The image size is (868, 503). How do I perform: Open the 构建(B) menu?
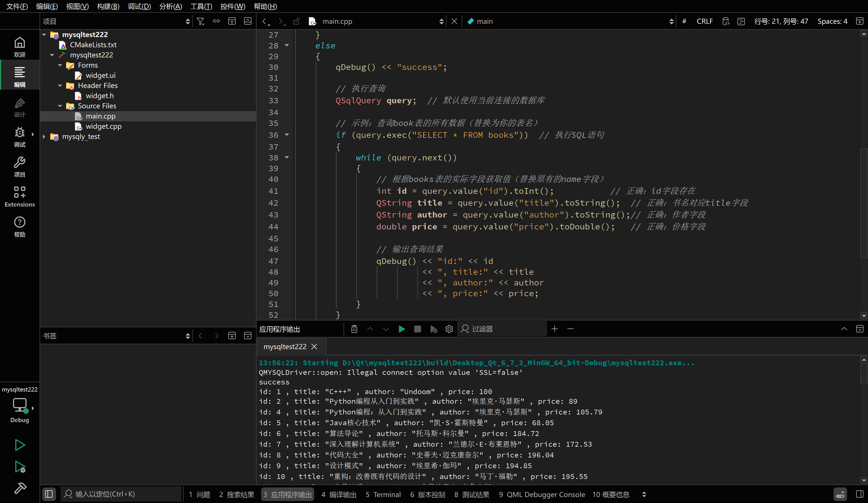(x=108, y=6)
